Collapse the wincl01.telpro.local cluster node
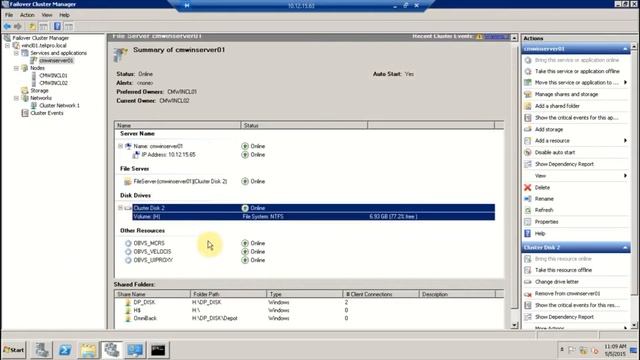640x360 pixels. pyautogui.click(x=7, y=45)
